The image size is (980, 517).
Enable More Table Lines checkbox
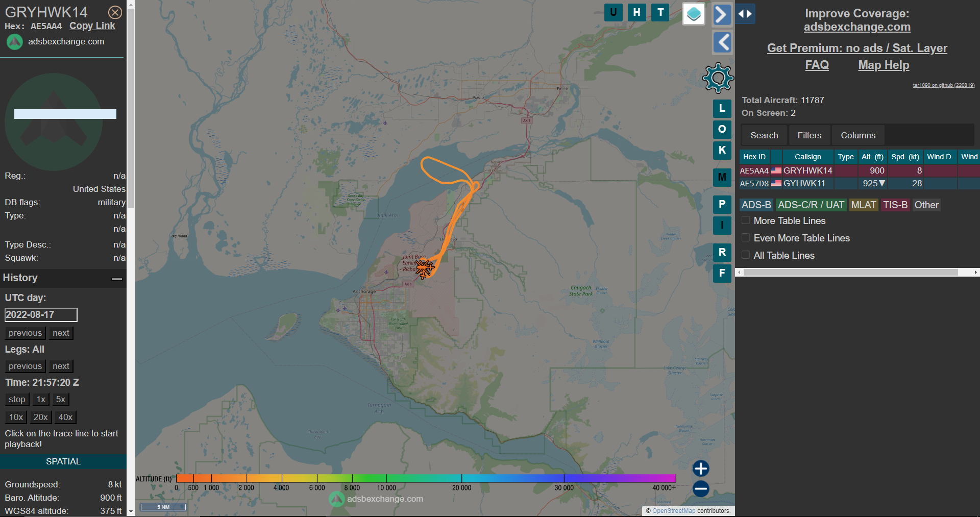pyautogui.click(x=746, y=220)
